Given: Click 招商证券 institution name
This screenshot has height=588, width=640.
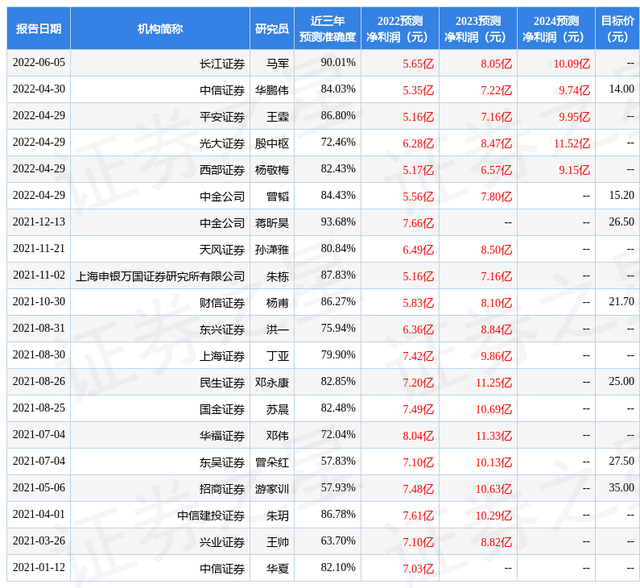Looking at the screenshot, I should tap(222, 489).
